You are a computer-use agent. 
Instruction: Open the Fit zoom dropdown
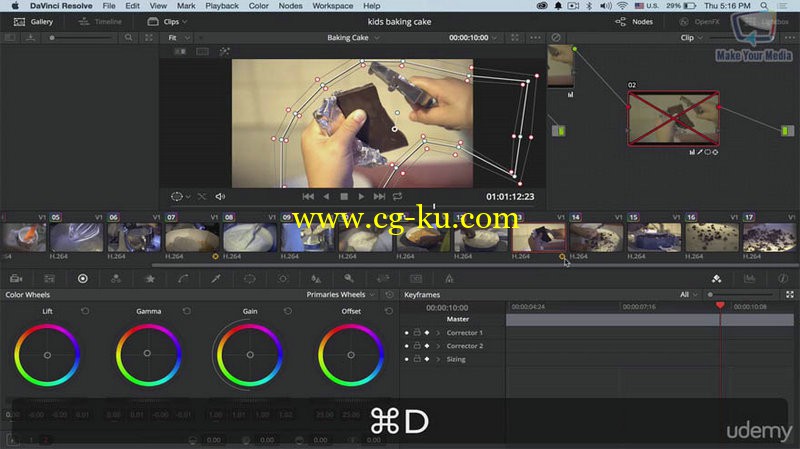click(179, 38)
